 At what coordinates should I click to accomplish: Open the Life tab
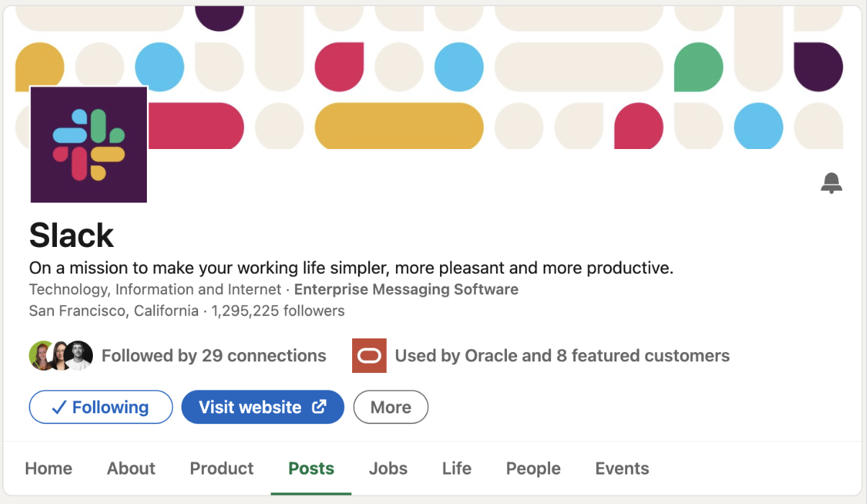[x=457, y=469]
